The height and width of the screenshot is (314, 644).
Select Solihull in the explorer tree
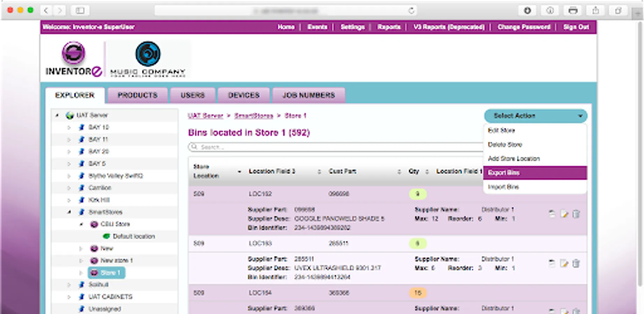[99, 285]
